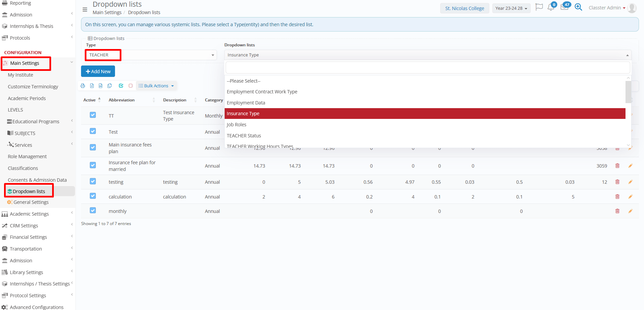This screenshot has width=644, height=310.
Task: Toggle Active checkbox for testing row
Action: (93, 181)
